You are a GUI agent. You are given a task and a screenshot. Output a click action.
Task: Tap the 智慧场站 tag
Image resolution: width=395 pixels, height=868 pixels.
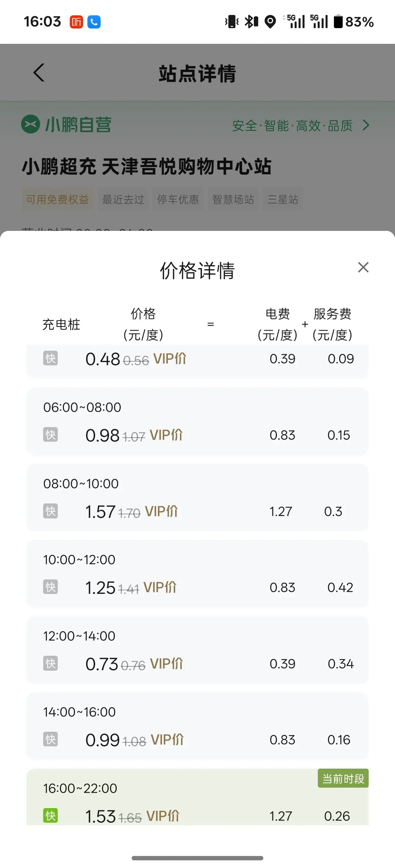pos(233,199)
